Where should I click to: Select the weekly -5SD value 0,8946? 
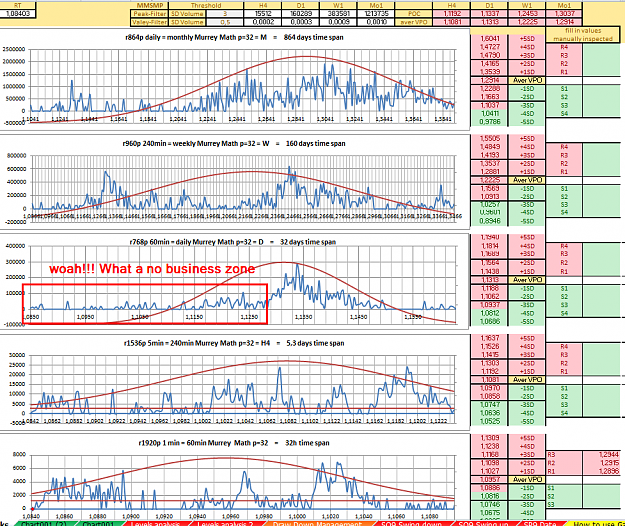pos(489,221)
